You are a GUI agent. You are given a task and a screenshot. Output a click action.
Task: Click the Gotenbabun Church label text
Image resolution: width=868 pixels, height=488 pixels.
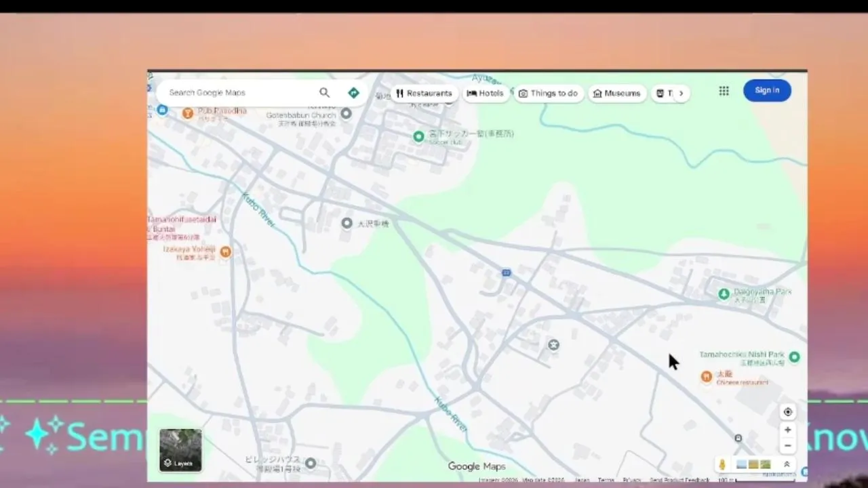click(301, 115)
